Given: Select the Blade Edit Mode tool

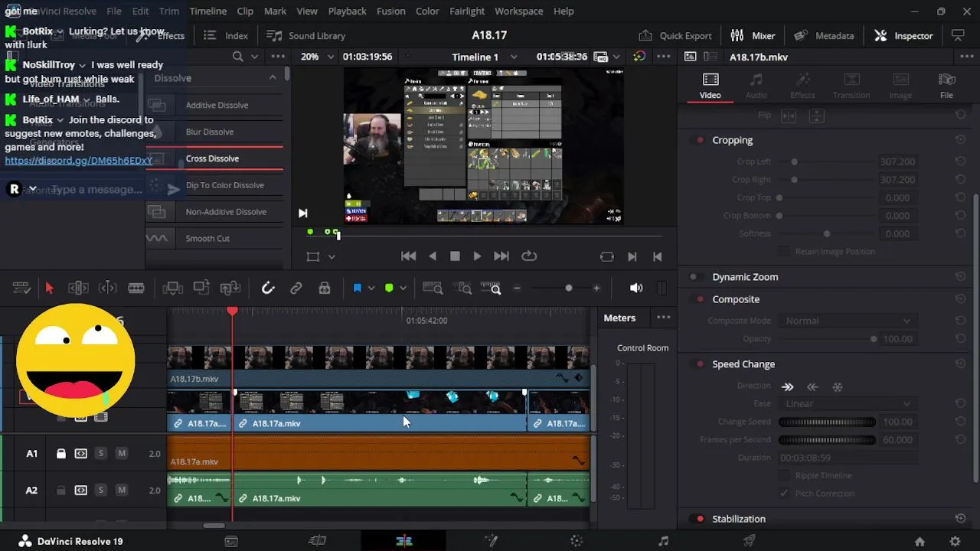Looking at the screenshot, I should (136, 288).
